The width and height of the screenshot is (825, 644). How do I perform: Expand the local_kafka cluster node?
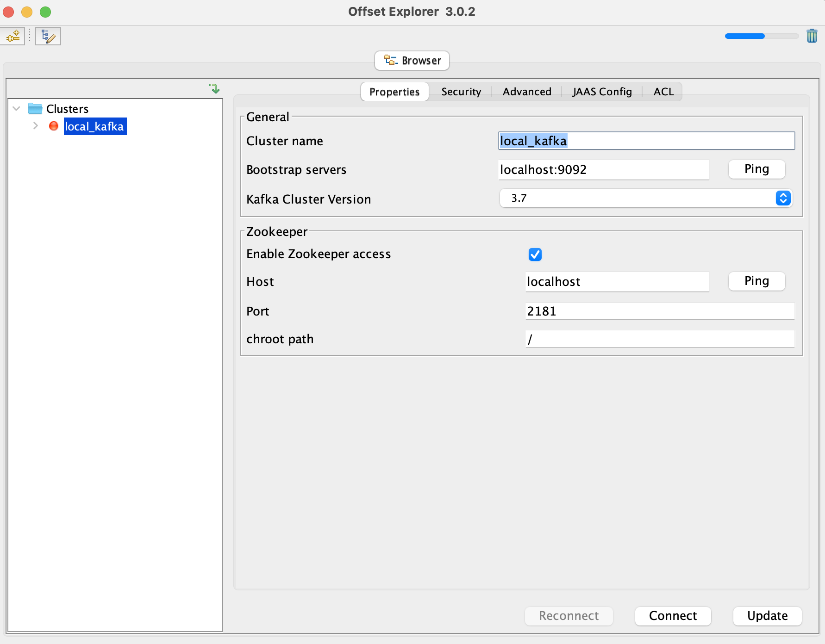coord(36,126)
